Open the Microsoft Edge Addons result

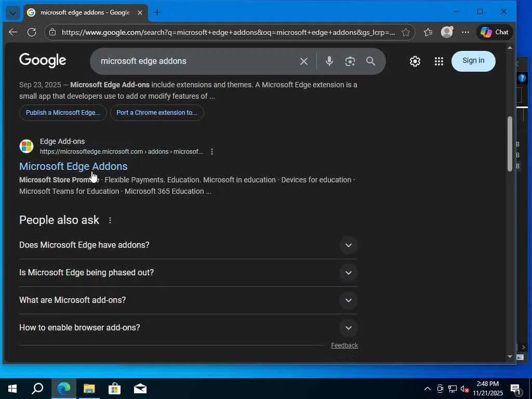click(x=73, y=166)
